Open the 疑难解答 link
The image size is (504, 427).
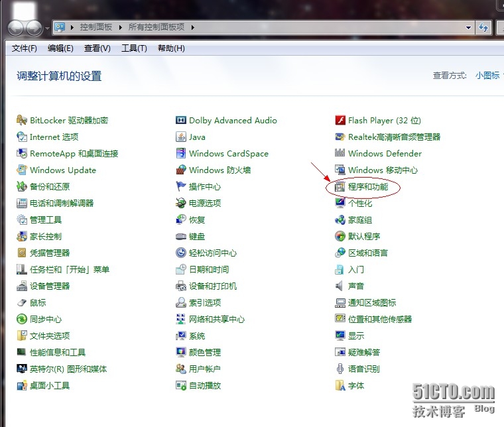click(x=364, y=353)
